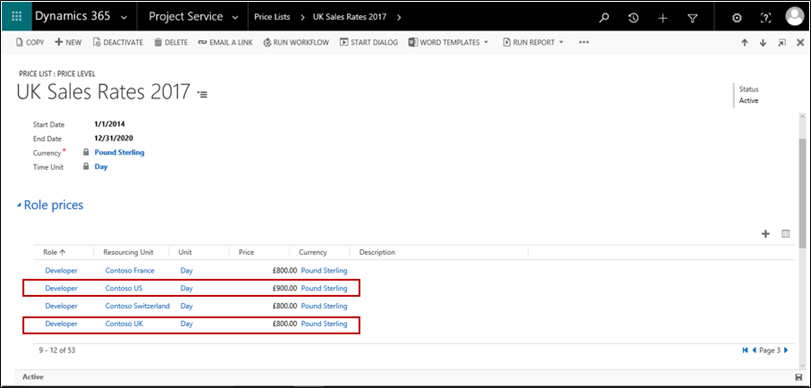Click the save disk icon in status bar
811x388 pixels.
(x=798, y=377)
